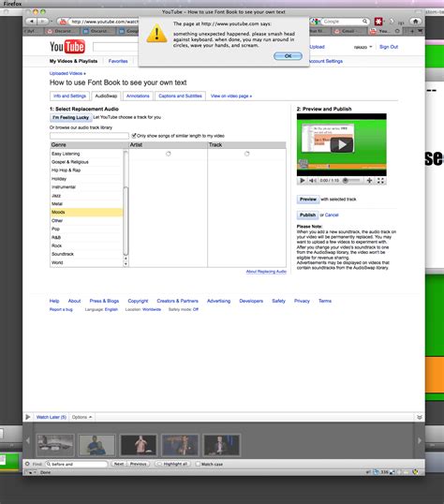Click the browser forward arrow button
Screen dimensions: 444x504
point(42,22)
